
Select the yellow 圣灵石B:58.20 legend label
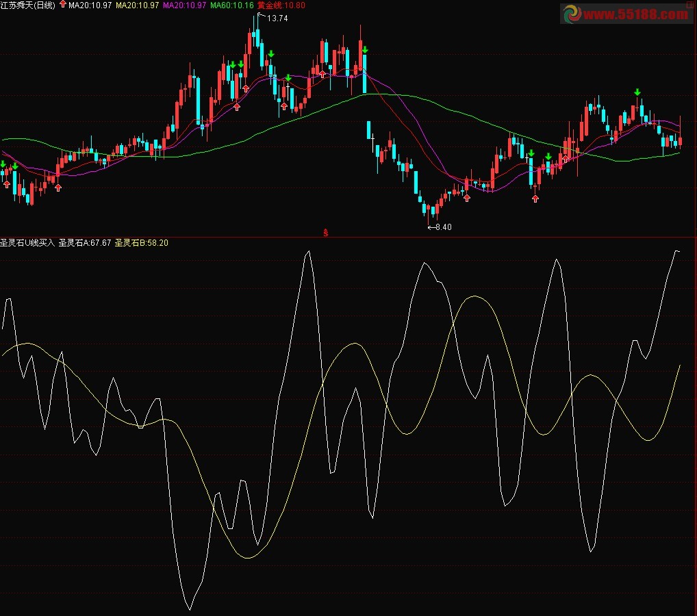(142, 243)
